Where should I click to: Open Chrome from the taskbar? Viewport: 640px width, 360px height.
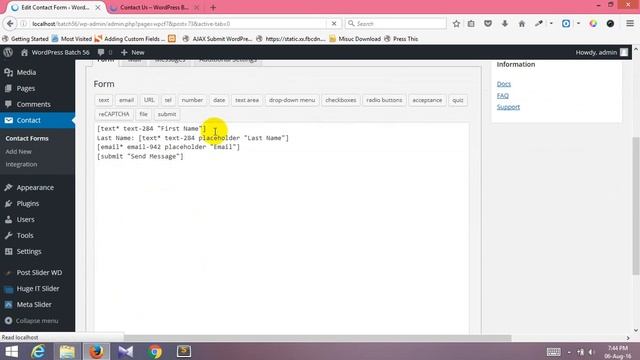155,351
